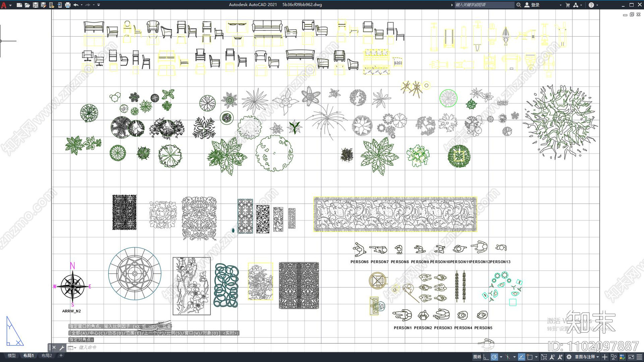Click the 图纸 paper space status button
644x362 pixels.
[477, 357]
